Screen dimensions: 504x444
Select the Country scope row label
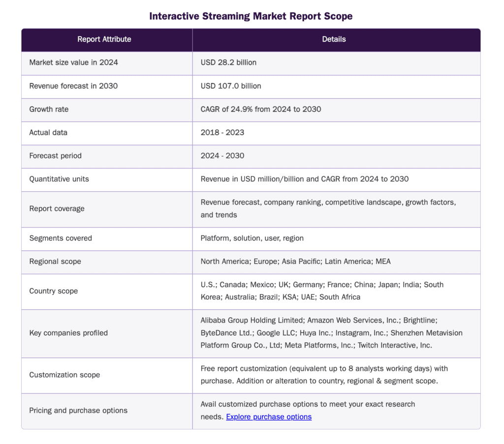pos(54,291)
